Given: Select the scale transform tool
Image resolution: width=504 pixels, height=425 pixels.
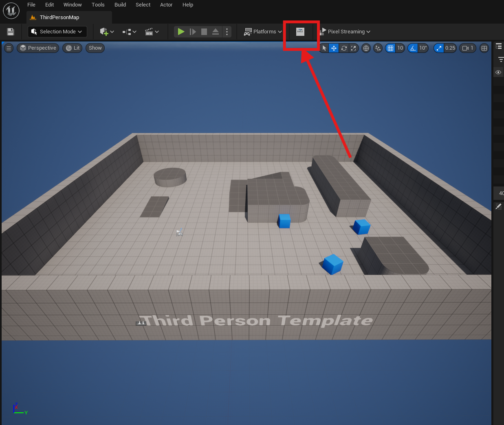Looking at the screenshot, I should pos(353,48).
